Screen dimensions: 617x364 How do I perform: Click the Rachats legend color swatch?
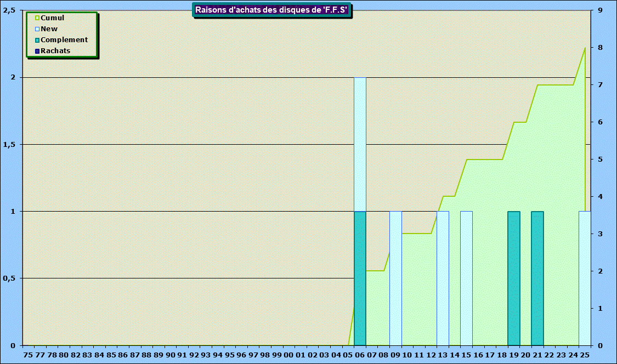pos(37,51)
